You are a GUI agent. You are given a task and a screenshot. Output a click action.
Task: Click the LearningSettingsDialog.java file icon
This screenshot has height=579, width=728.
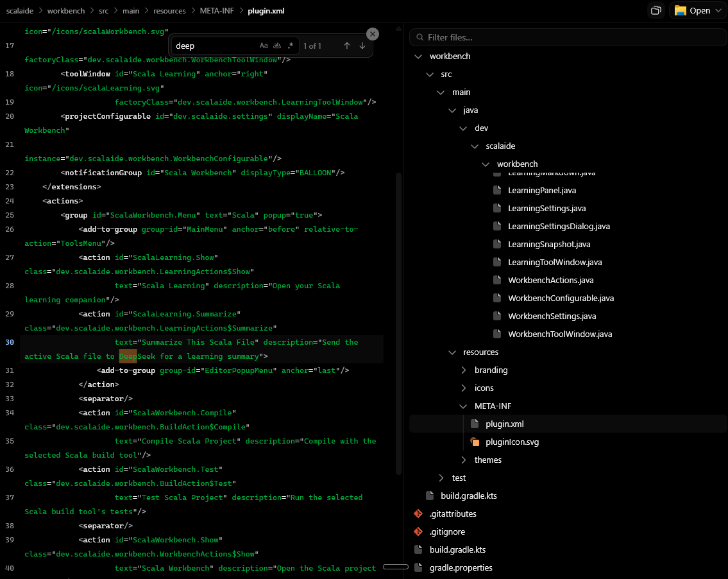(497, 226)
